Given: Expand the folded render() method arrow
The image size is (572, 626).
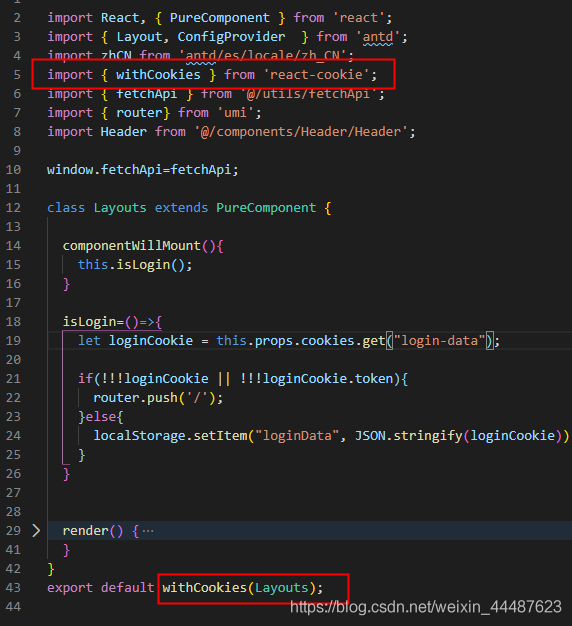Looking at the screenshot, I should (36, 531).
